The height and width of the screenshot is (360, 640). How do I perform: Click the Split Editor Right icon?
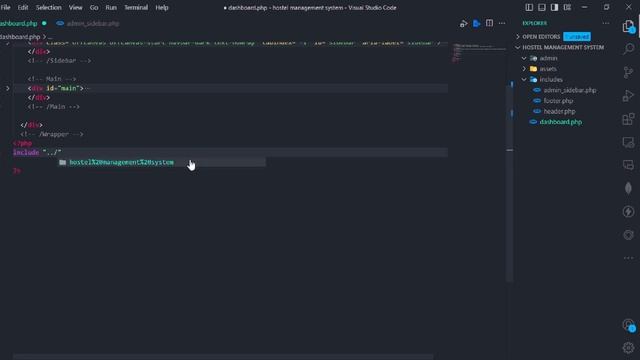(x=489, y=23)
